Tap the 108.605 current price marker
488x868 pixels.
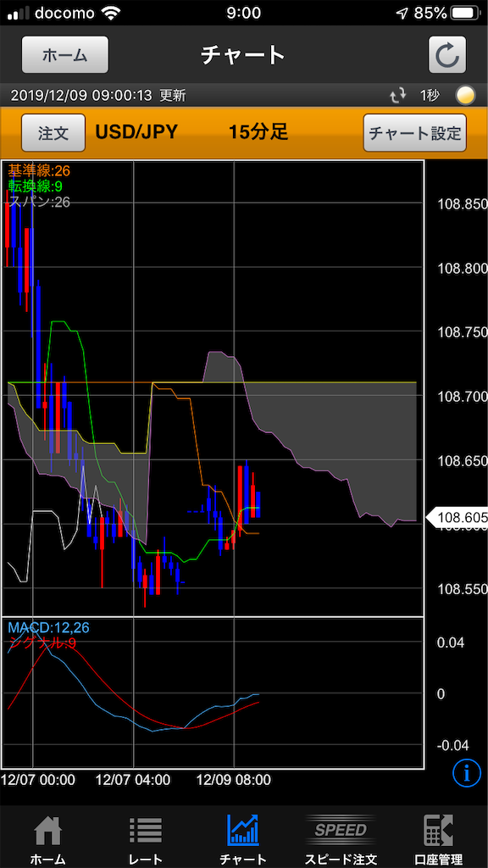point(457,518)
